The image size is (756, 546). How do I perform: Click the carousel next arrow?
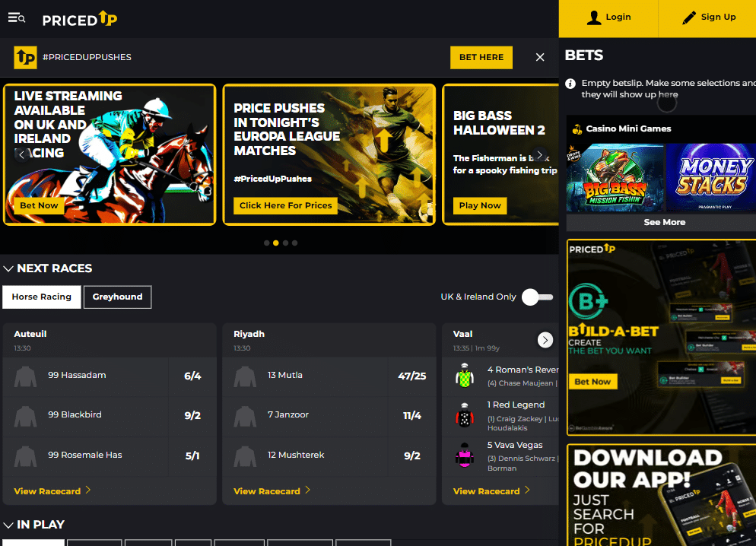[539, 155]
